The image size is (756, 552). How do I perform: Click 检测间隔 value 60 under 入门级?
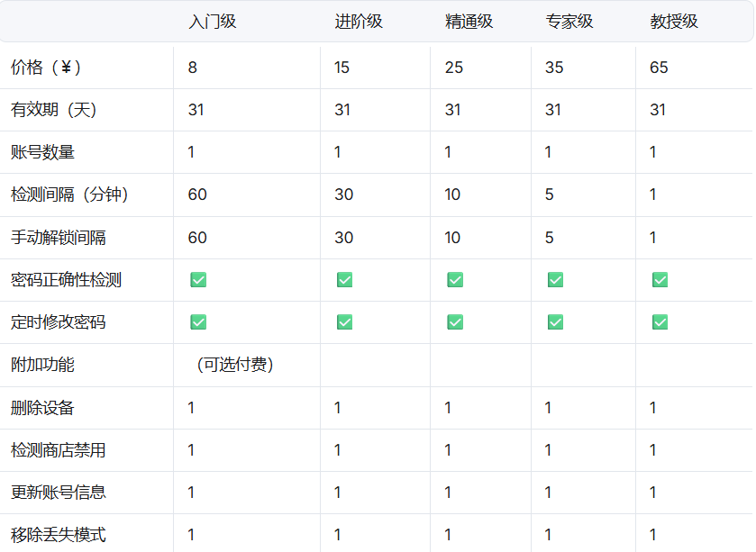pyautogui.click(x=197, y=195)
